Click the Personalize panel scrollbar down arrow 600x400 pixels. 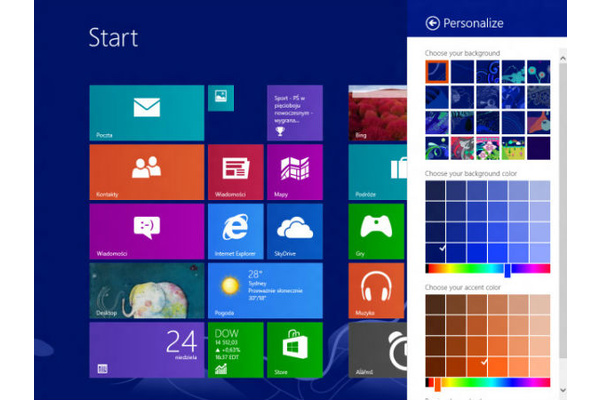click(x=562, y=390)
